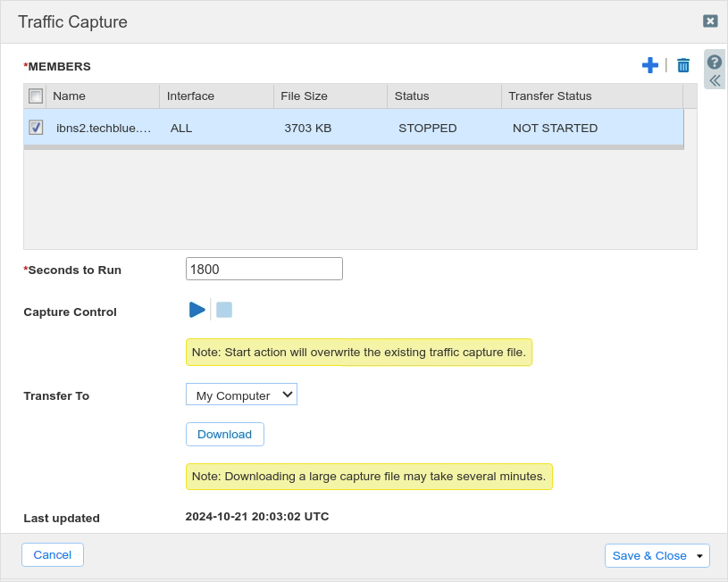Click the trash delete member icon
This screenshot has width=728, height=582.
tap(683, 65)
